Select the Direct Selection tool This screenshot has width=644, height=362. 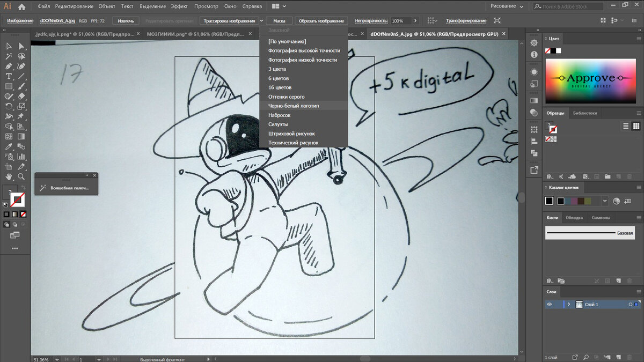[21, 46]
